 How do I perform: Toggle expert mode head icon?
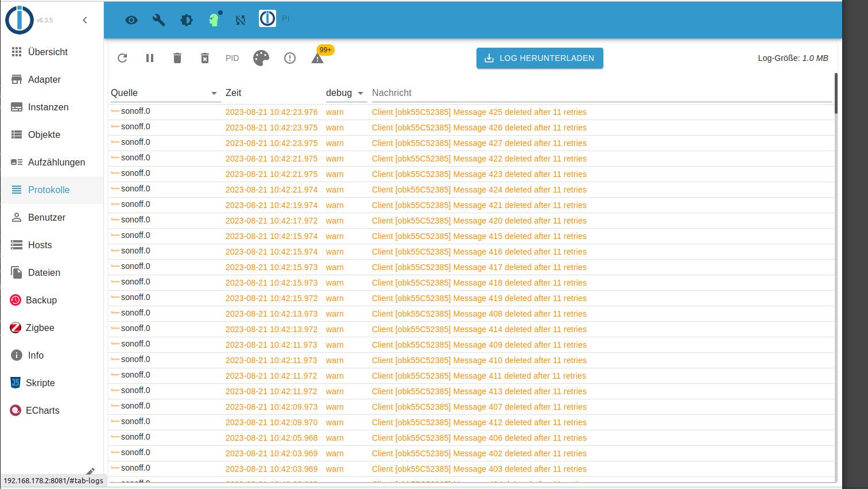(x=214, y=20)
